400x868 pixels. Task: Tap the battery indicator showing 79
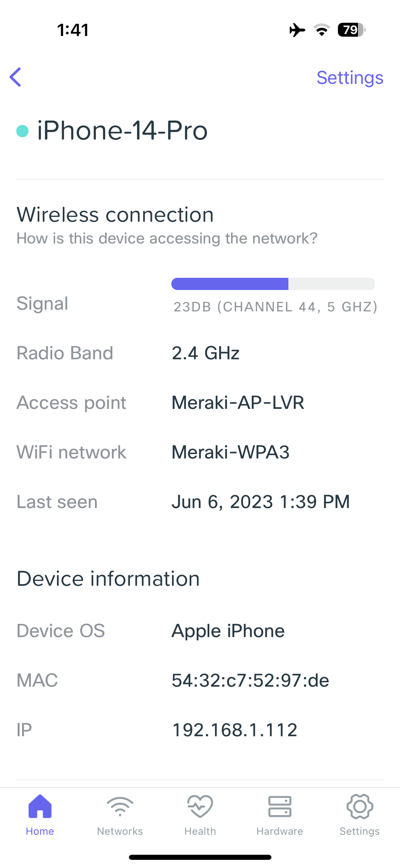click(351, 30)
